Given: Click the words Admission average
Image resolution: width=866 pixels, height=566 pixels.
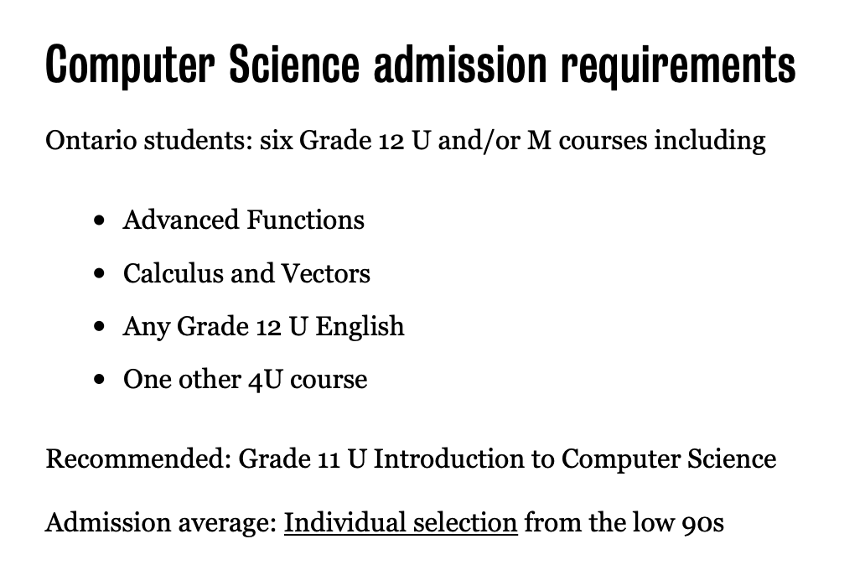Looking at the screenshot, I should pyautogui.click(x=161, y=522).
